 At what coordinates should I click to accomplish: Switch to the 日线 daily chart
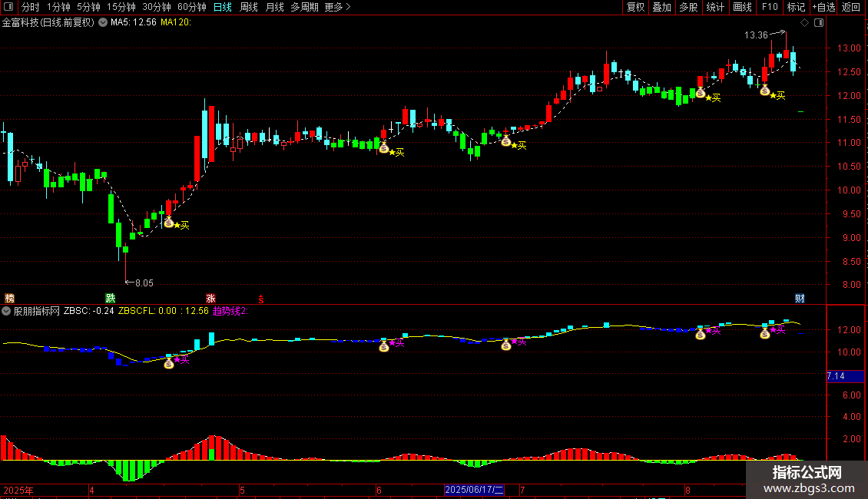tap(223, 7)
